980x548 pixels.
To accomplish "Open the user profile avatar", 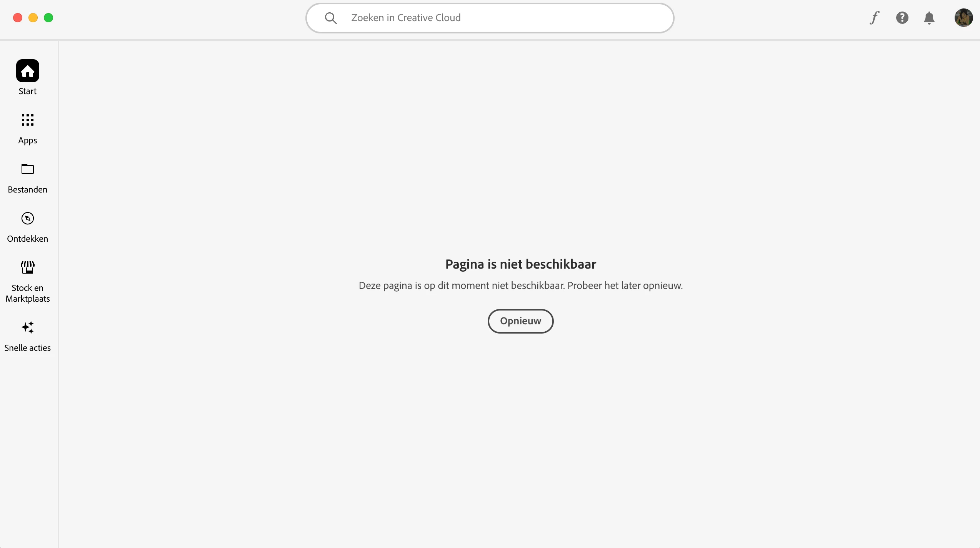I will pos(963,18).
